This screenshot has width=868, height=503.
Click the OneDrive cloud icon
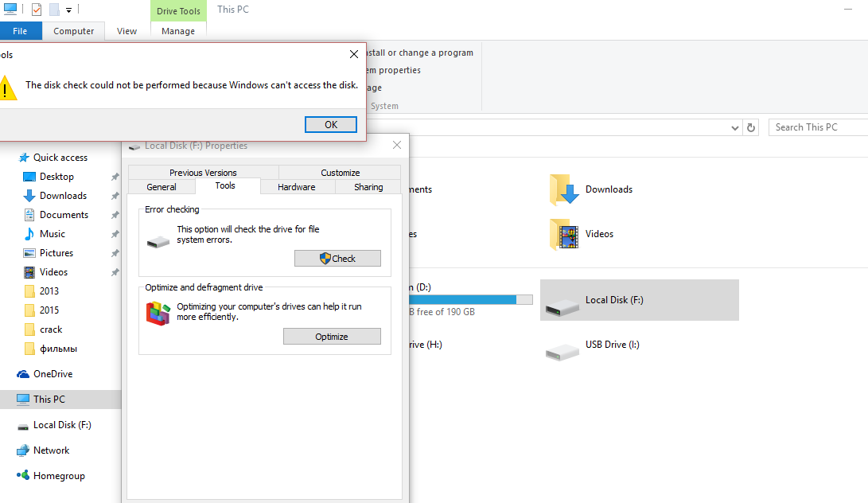pyautogui.click(x=23, y=374)
